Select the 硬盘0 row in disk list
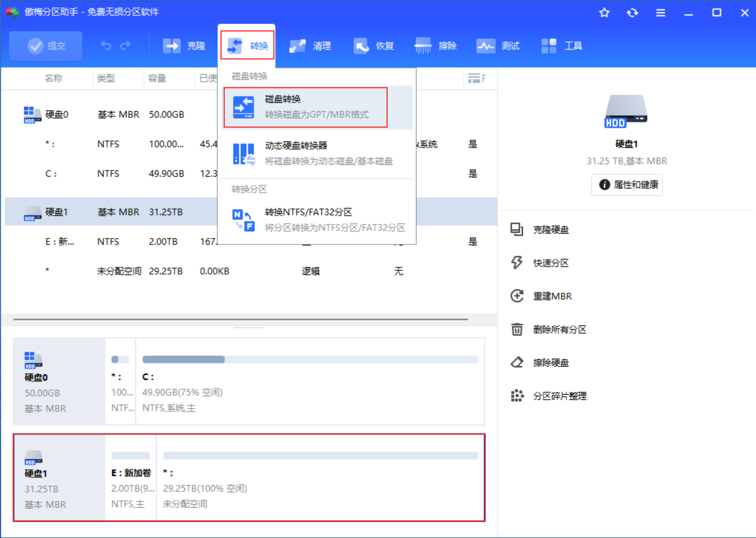This screenshot has width=756, height=538. [x=250, y=114]
